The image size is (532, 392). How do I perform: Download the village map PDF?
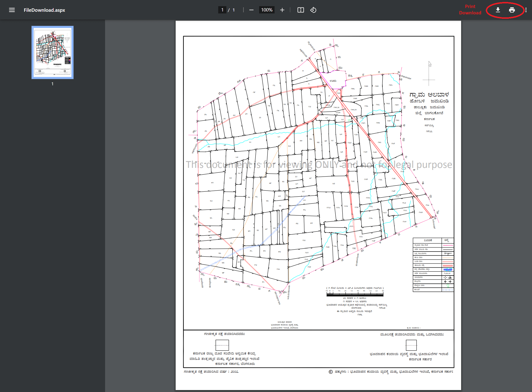[x=498, y=10]
